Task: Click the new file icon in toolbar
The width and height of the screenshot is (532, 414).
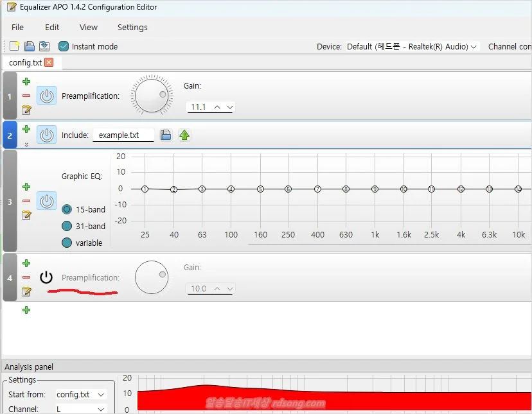Action: (14, 46)
